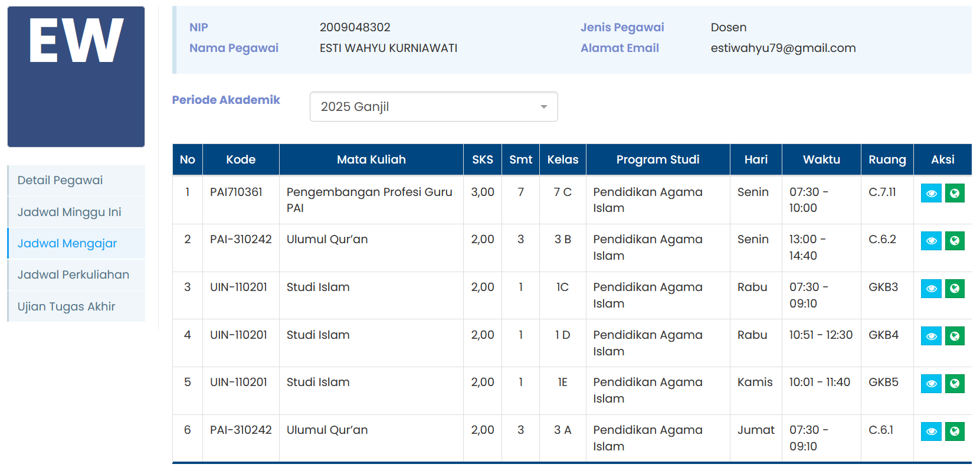Click the globe icon for Ulumul Qur'an 3 A
The width and height of the screenshot is (980, 474).
click(x=955, y=431)
